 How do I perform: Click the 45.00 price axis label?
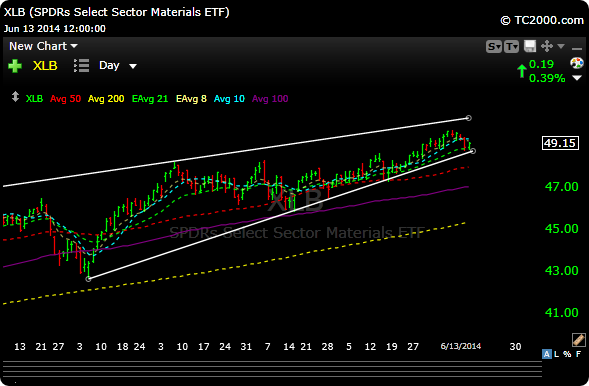562,229
